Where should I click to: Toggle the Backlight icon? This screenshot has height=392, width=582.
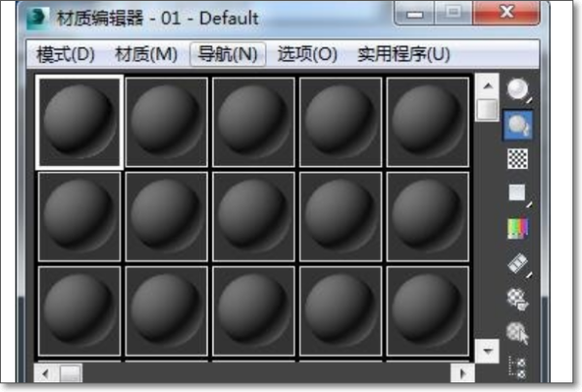tap(518, 125)
